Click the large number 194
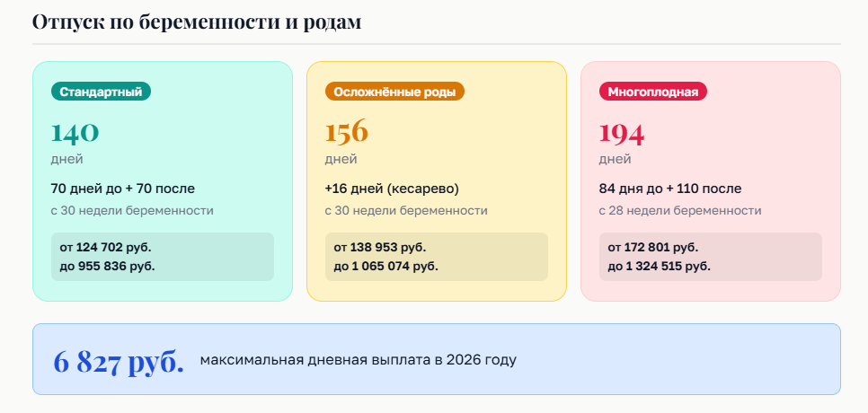The image size is (868, 413). coord(622,133)
